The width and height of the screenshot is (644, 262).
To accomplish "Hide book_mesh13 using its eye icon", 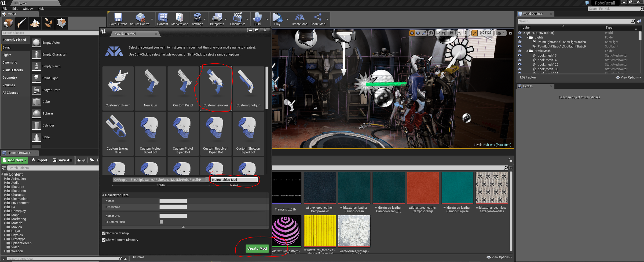I will pyautogui.click(x=519, y=56).
